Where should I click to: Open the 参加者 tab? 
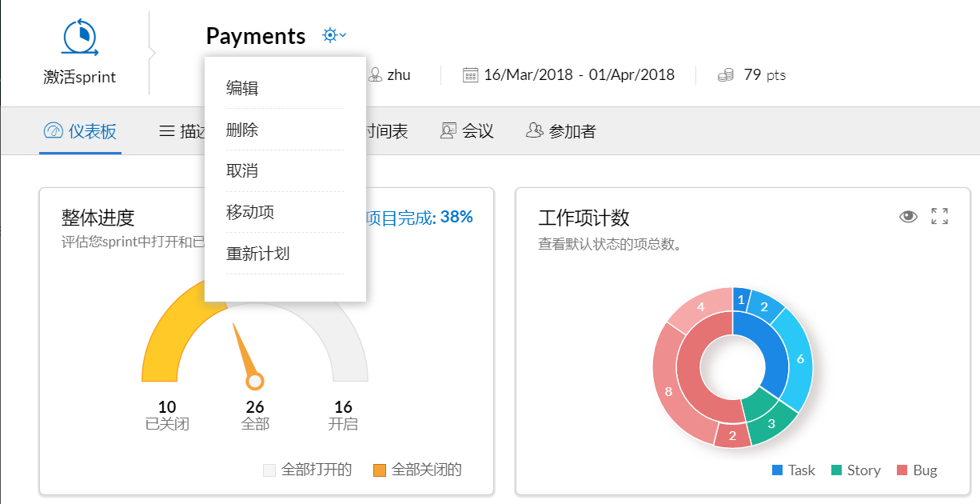pos(561,131)
